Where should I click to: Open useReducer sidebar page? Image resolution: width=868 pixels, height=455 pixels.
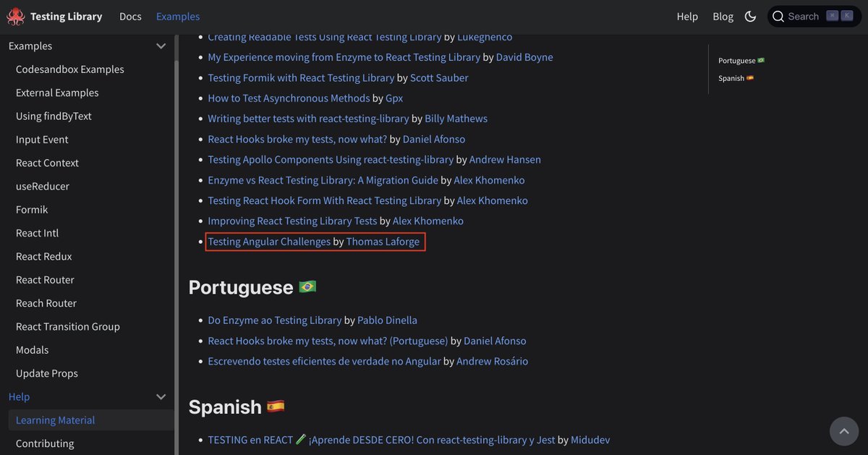(43, 187)
